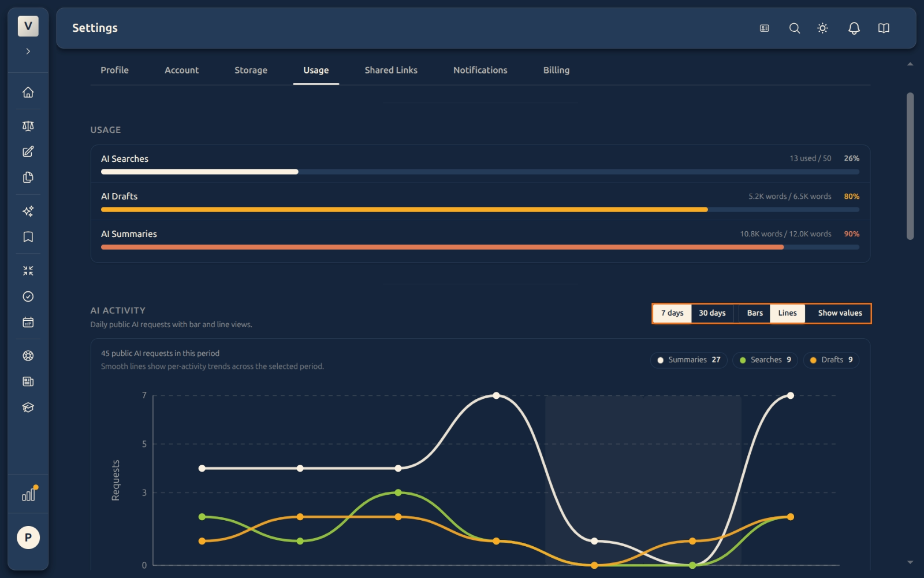924x578 pixels.
Task: Switch to the Storage tab
Action: click(251, 70)
